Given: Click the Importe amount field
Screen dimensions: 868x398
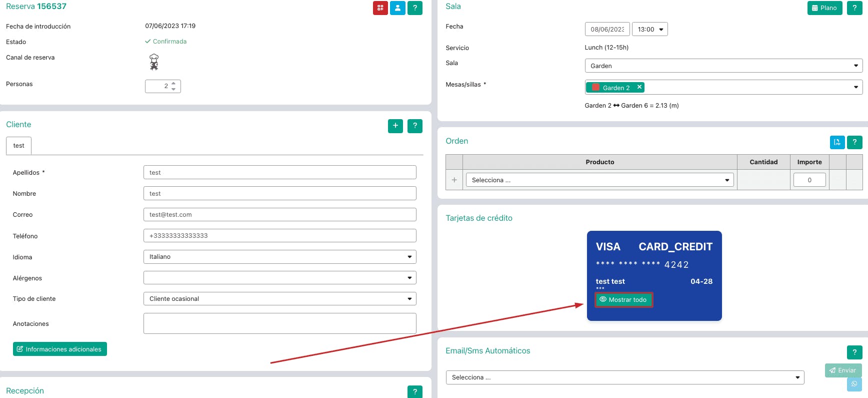Looking at the screenshot, I should tap(809, 180).
